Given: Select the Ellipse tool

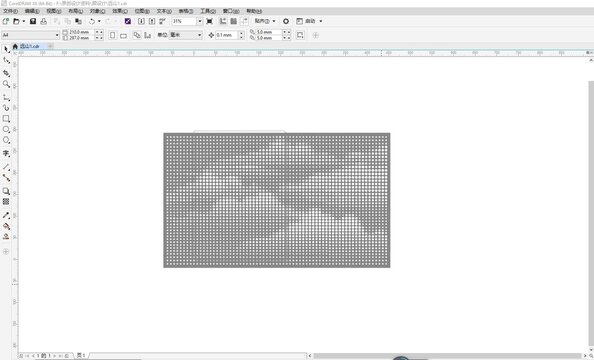Looking at the screenshot, I should (6, 130).
